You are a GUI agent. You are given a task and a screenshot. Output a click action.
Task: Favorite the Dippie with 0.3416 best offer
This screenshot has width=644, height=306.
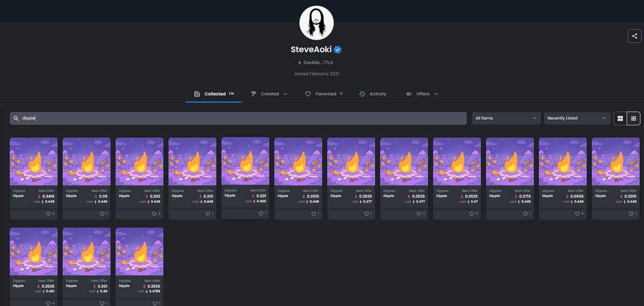click(49, 214)
